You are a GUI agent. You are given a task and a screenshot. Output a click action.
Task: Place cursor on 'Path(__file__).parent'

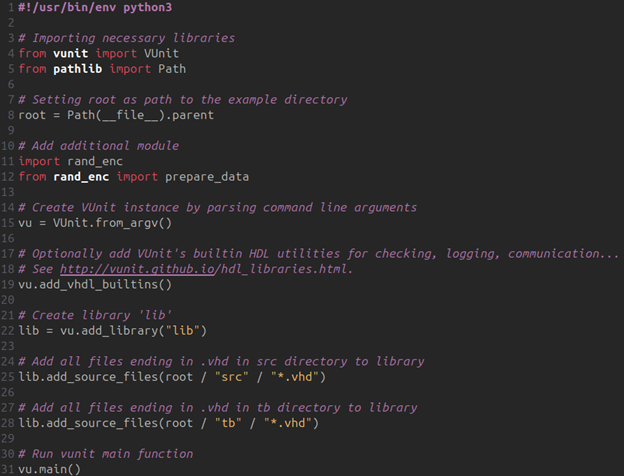[140, 115]
